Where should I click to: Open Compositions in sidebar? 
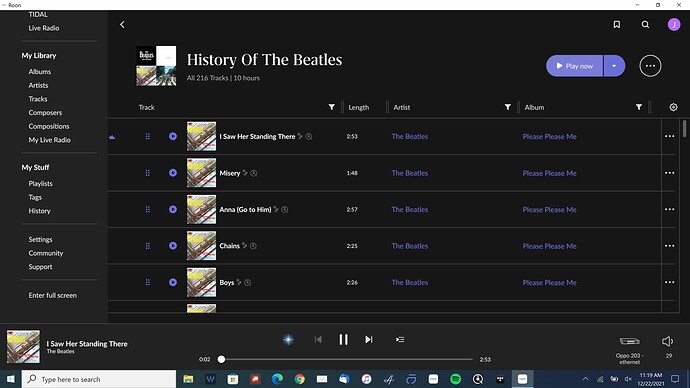click(x=49, y=126)
